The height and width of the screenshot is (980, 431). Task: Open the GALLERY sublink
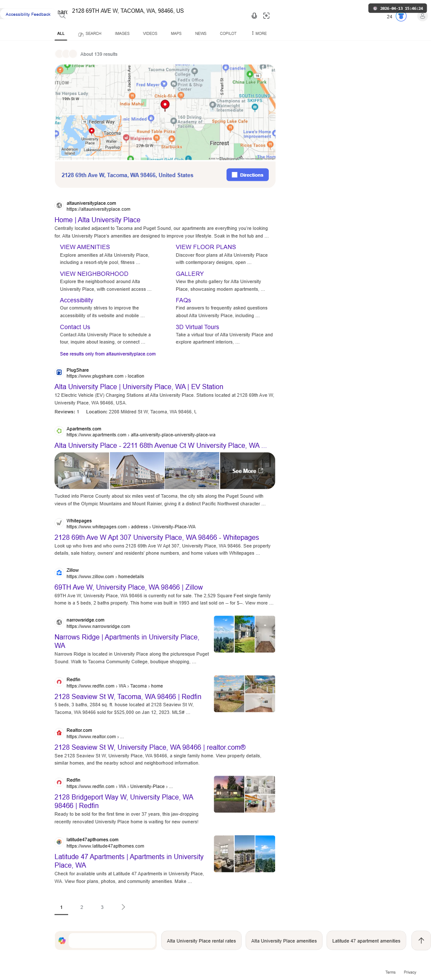(190, 274)
